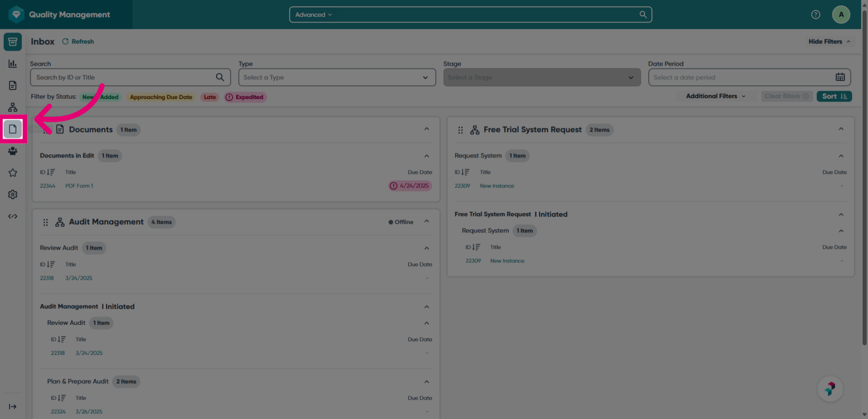This screenshot has height=419, width=868.
Task: Open the star favorites sidebar icon
Action: click(13, 173)
